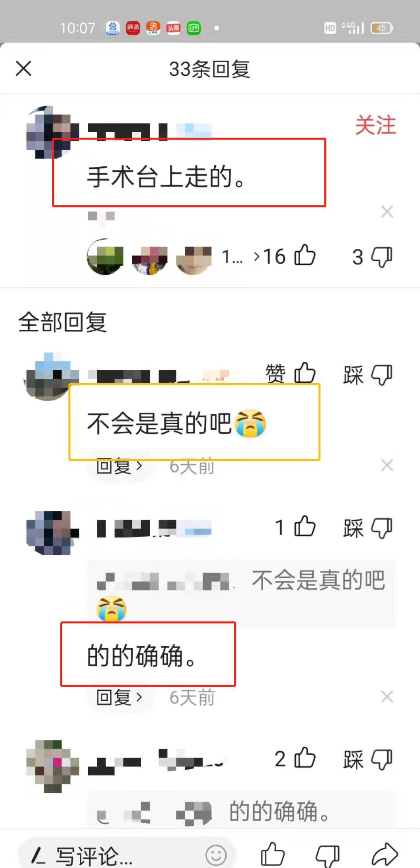The height and width of the screenshot is (868, 420).
Task: Tap the 赞 thumbs-up on first reply
Action: pos(290,374)
